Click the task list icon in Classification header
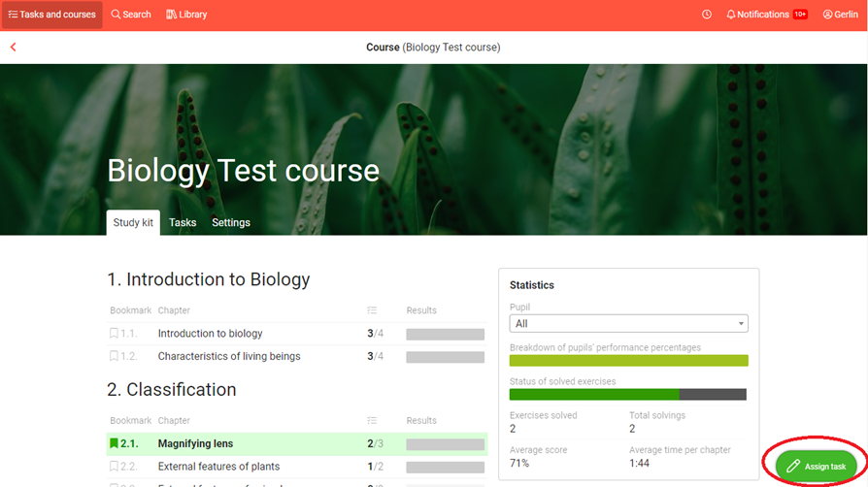Image resolution: width=868 pixels, height=487 pixels. pyautogui.click(x=372, y=421)
